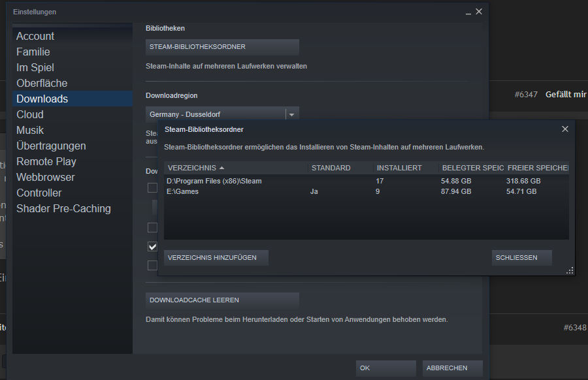Click forum post number #6348
The image size is (588, 380).
(x=575, y=328)
